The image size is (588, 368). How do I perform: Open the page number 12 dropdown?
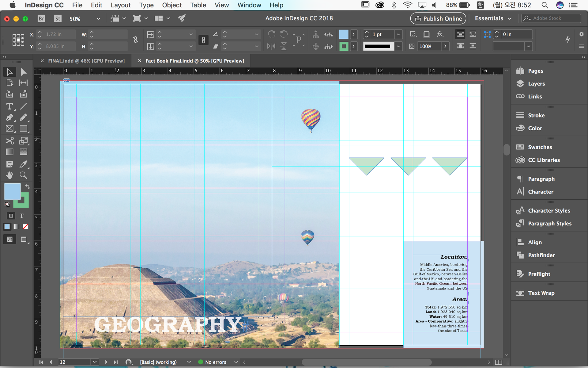[x=95, y=362]
